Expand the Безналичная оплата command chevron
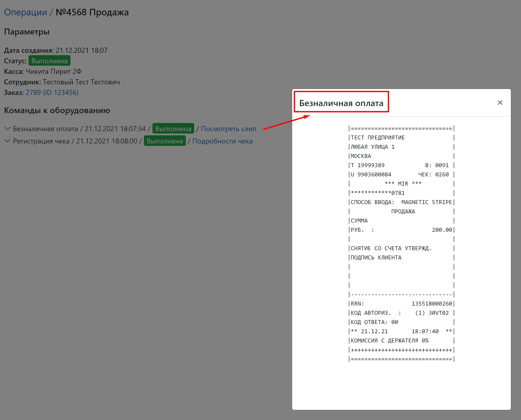 coord(7,129)
